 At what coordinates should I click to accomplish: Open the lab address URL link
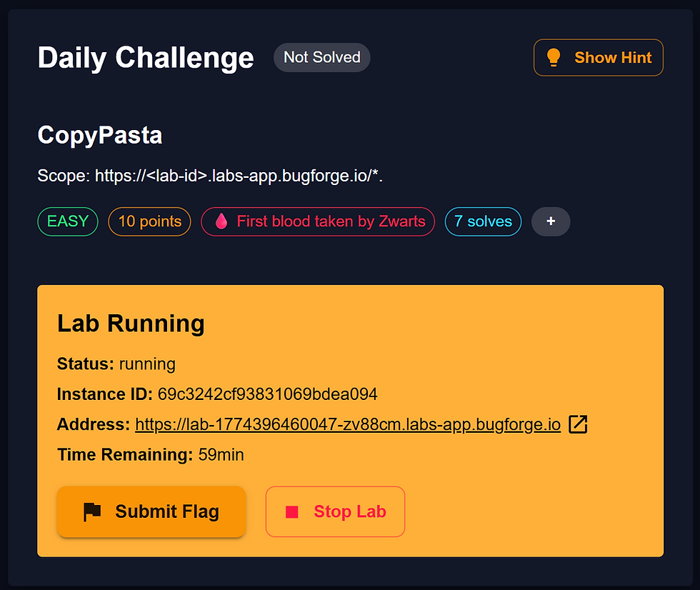[347, 424]
